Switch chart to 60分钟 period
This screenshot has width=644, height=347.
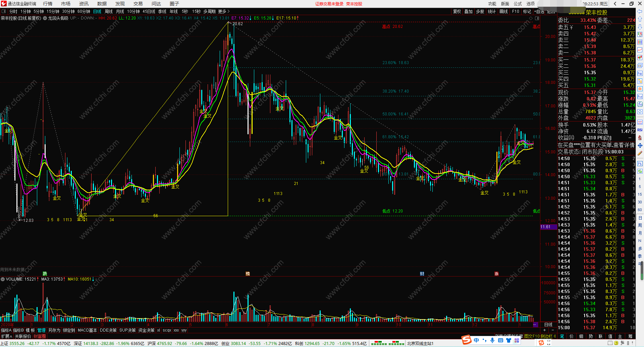(84, 11)
